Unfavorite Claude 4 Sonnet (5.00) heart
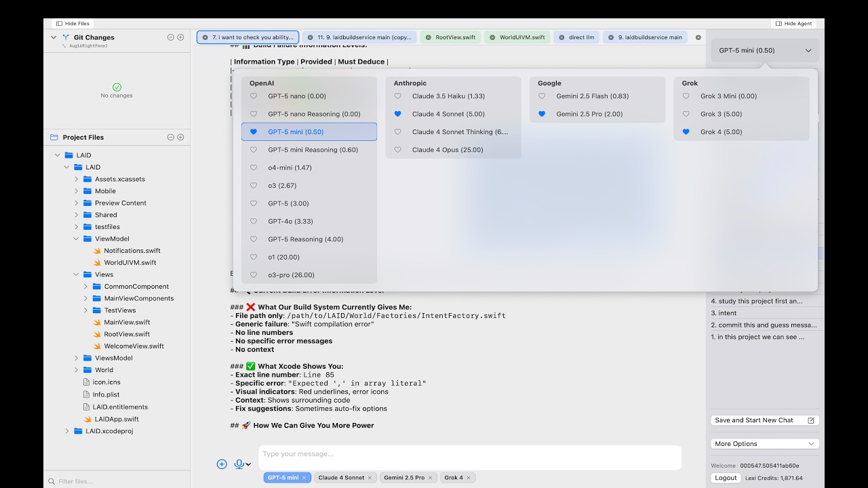 point(398,114)
